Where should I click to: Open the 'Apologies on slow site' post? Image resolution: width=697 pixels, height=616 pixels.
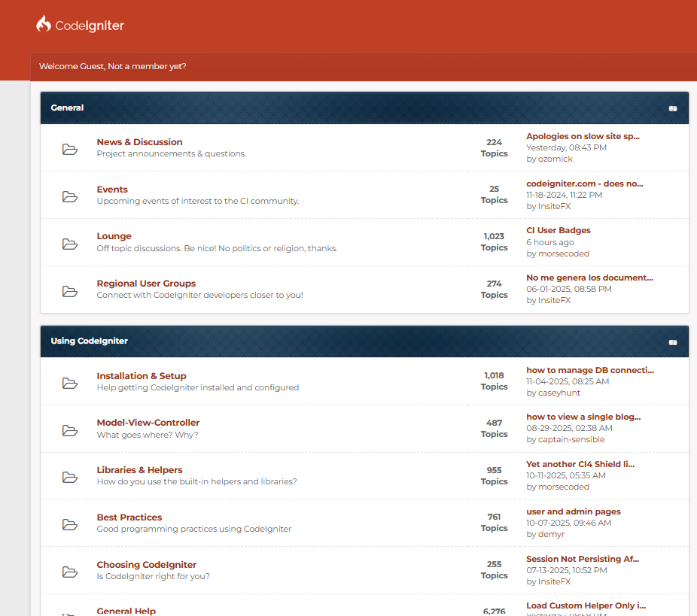click(x=583, y=136)
